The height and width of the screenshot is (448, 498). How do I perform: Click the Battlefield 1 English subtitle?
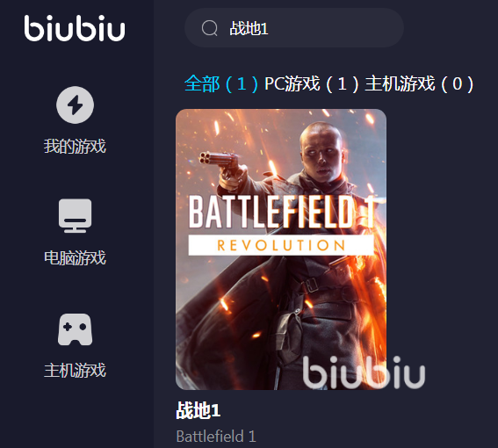coord(216,437)
